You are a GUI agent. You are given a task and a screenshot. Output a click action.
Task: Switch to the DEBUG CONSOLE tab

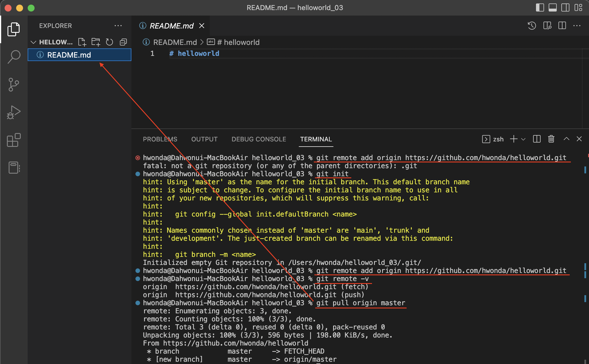(x=258, y=139)
